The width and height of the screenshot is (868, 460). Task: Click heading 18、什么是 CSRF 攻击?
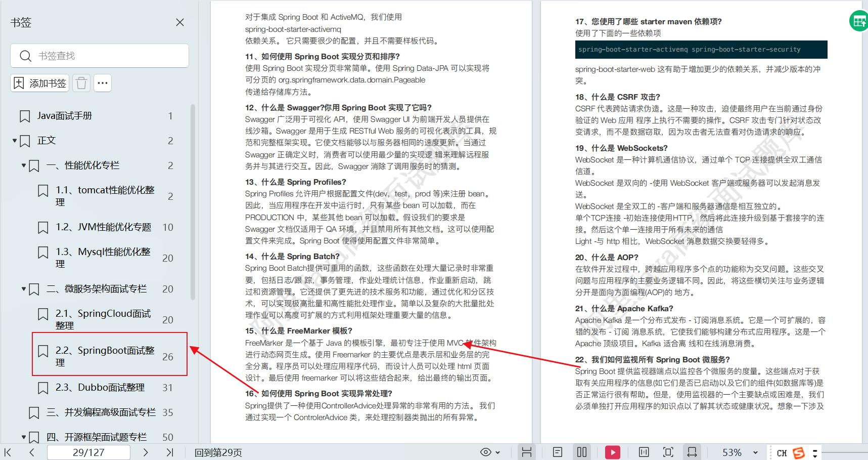[x=618, y=97]
